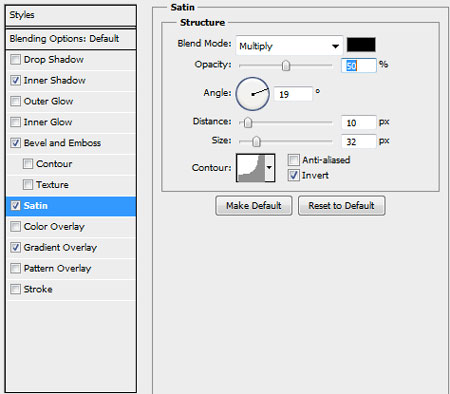The image size is (450, 394).
Task: Enable the Stroke checkbox
Action: (15, 289)
